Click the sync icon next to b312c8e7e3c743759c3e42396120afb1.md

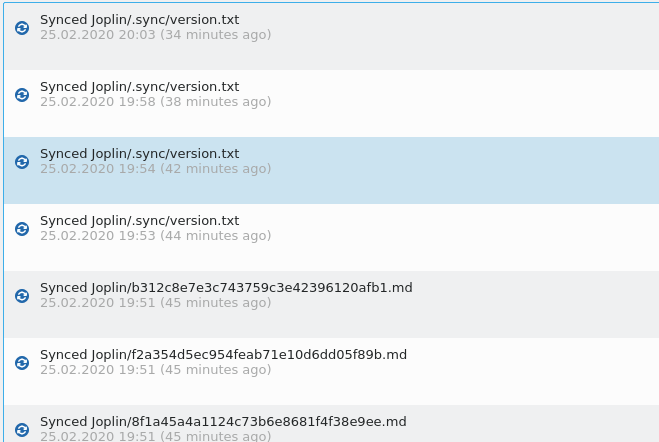pos(22,296)
